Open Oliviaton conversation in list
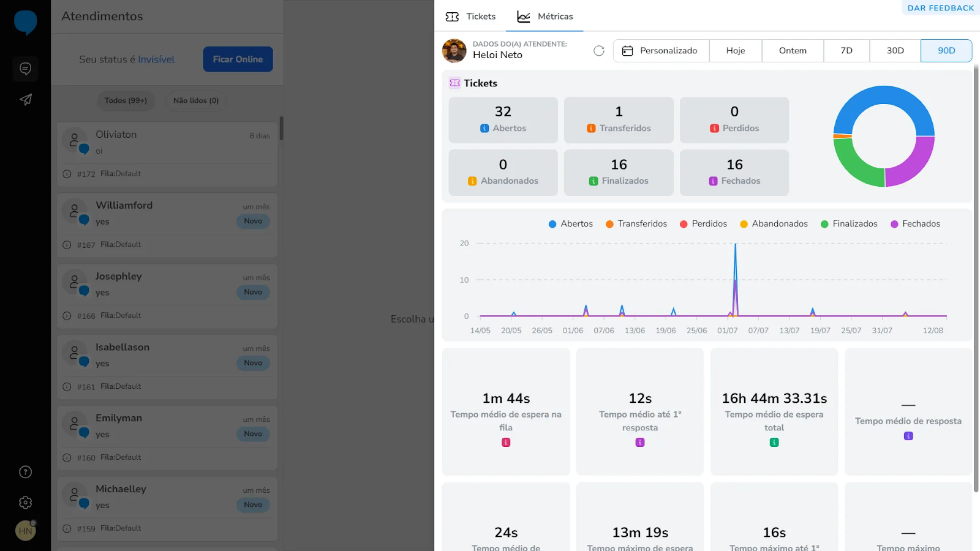This screenshot has width=980, height=551. coord(167,154)
